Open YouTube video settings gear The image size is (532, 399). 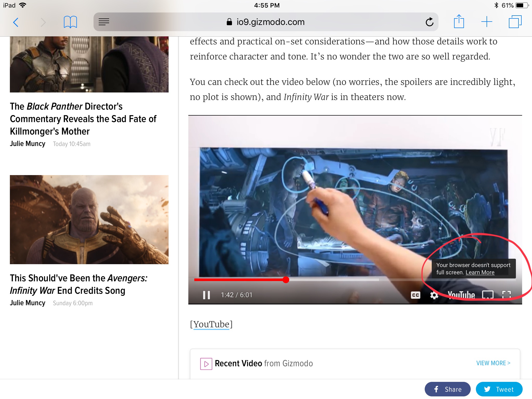tap(434, 295)
